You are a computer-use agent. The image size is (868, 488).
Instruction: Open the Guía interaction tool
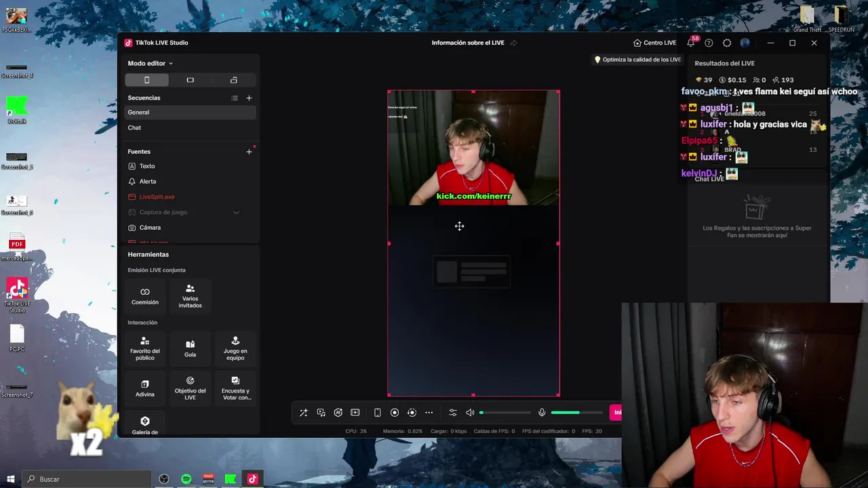tap(190, 348)
